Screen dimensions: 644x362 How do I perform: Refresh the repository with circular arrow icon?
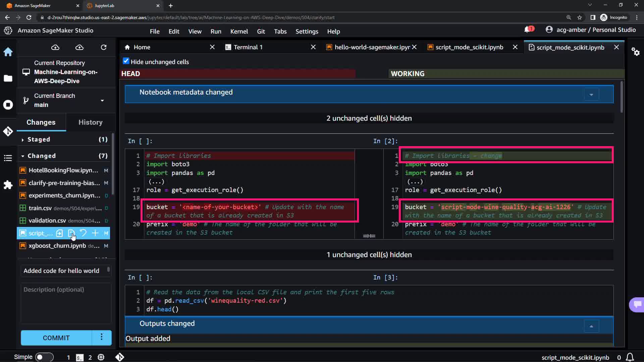[x=104, y=48]
